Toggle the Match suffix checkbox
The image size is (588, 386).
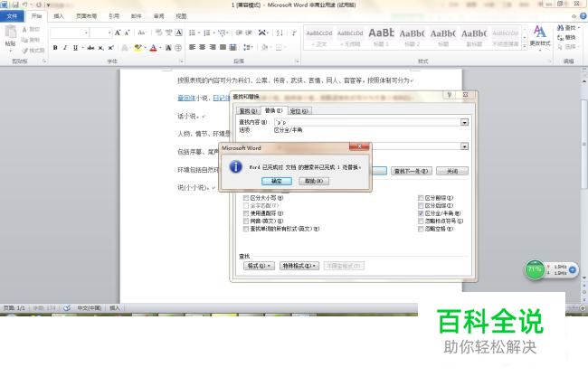tap(421, 205)
